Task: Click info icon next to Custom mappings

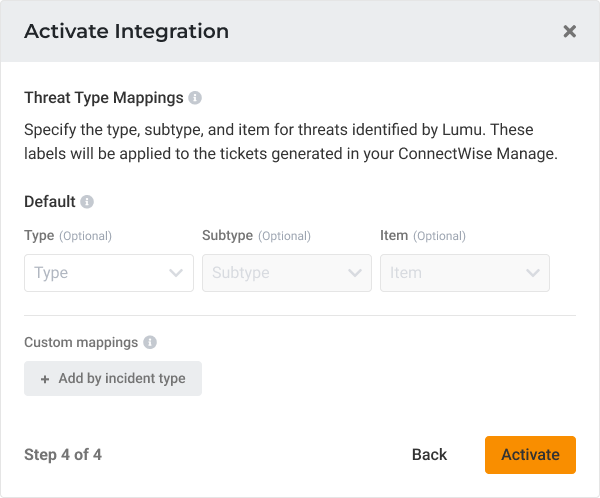Action: 150,342
